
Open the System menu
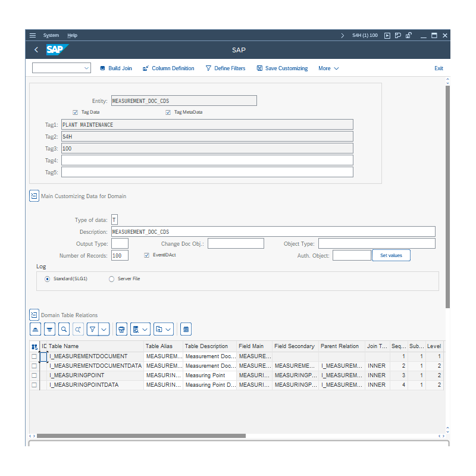51,35
